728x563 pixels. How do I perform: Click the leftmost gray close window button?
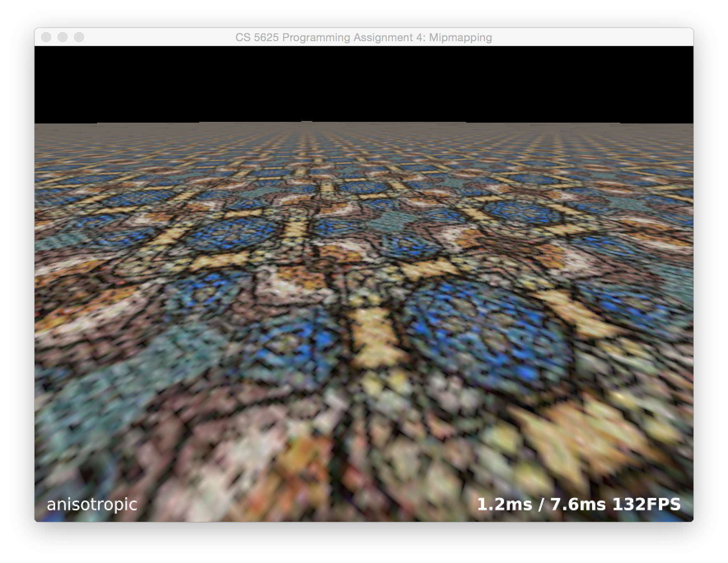46,37
